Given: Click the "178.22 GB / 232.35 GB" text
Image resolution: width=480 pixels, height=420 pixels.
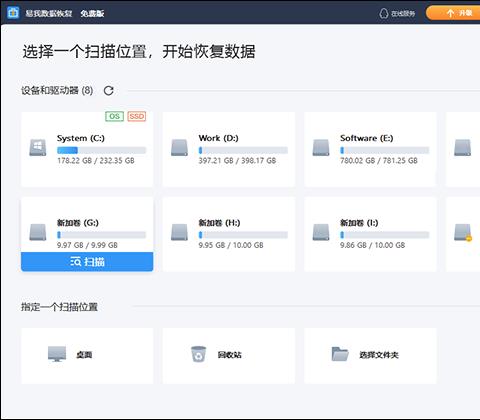Looking at the screenshot, I should pos(96,161).
